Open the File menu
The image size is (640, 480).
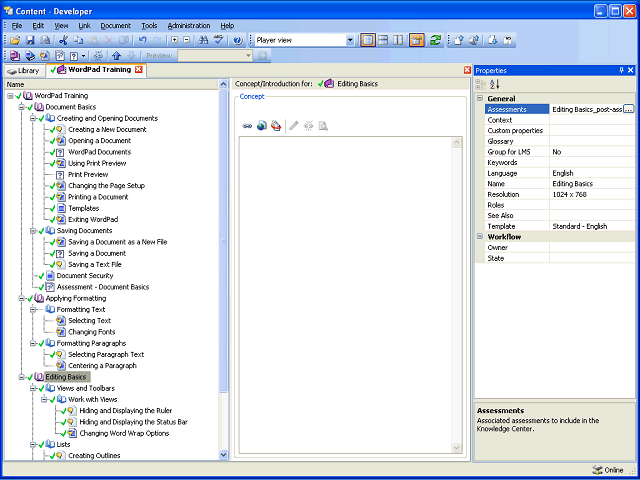tap(17, 26)
